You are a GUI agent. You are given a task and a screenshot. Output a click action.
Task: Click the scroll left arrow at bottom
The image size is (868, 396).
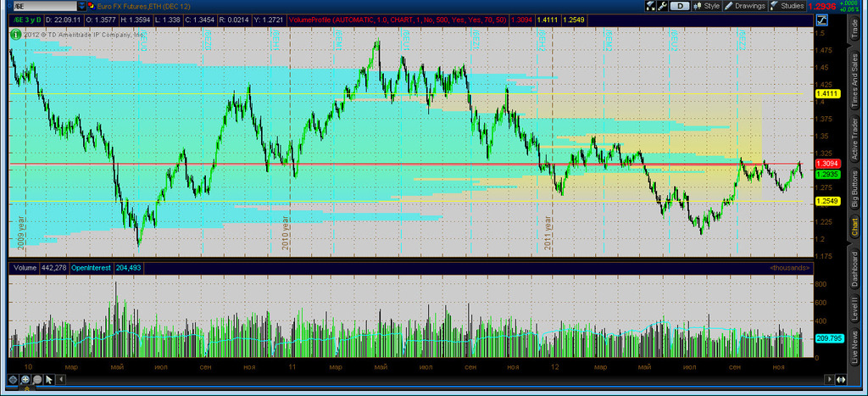point(61,379)
